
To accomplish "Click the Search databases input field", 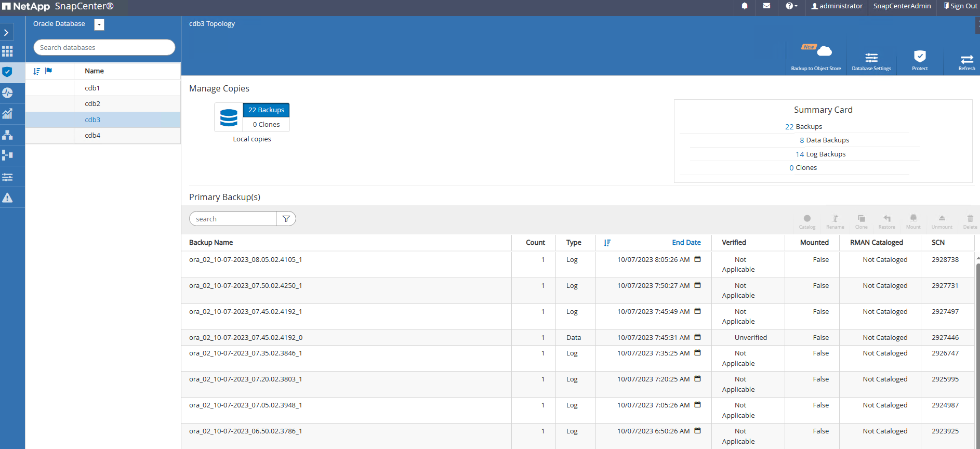I will pyautogui.click(x=104, y=47).
